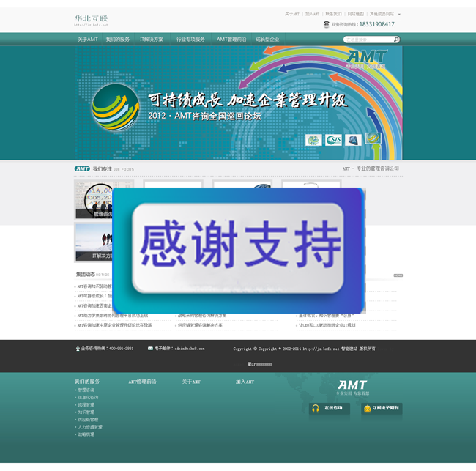Open 战略采购管理咨询解决方案 link
The image size is (476, 471).
pyautogui.click(x=202, y=316)
